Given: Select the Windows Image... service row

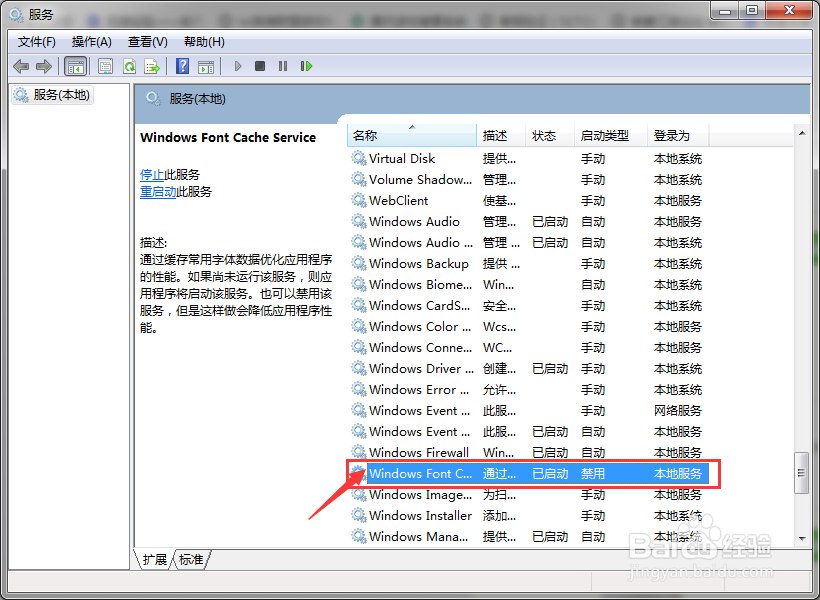Looking at the screenshot, I should point(528,494).
